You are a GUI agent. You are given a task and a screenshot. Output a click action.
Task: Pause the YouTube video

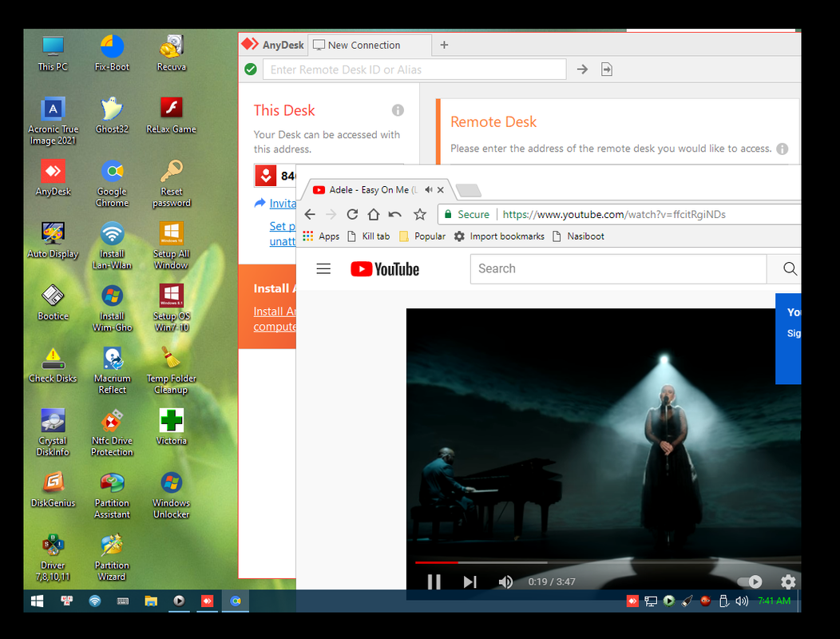434,581
